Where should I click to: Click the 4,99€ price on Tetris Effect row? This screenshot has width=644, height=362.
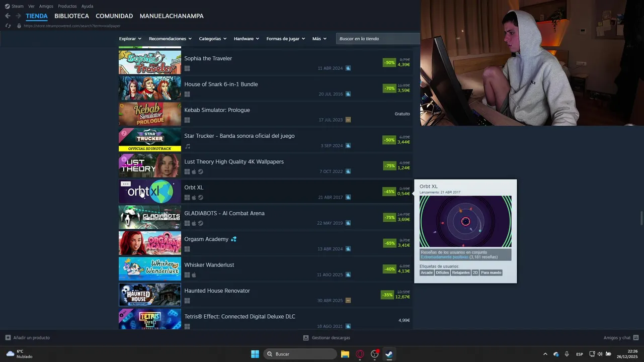(x=404, y=320)
